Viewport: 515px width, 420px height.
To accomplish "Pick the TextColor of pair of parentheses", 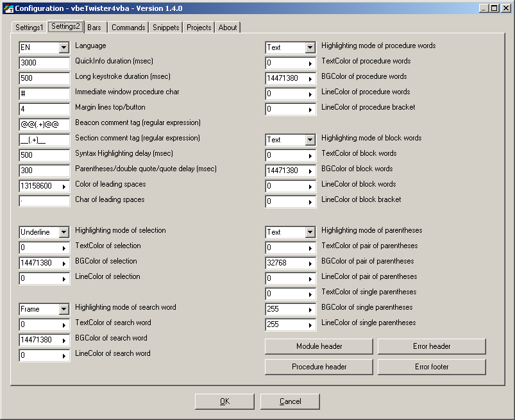I will click(x=310, y=248).
